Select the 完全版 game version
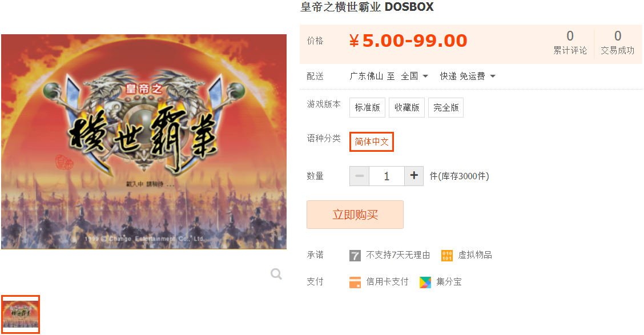The width and height of the screenshot is (644, 335). coord(446,107)
